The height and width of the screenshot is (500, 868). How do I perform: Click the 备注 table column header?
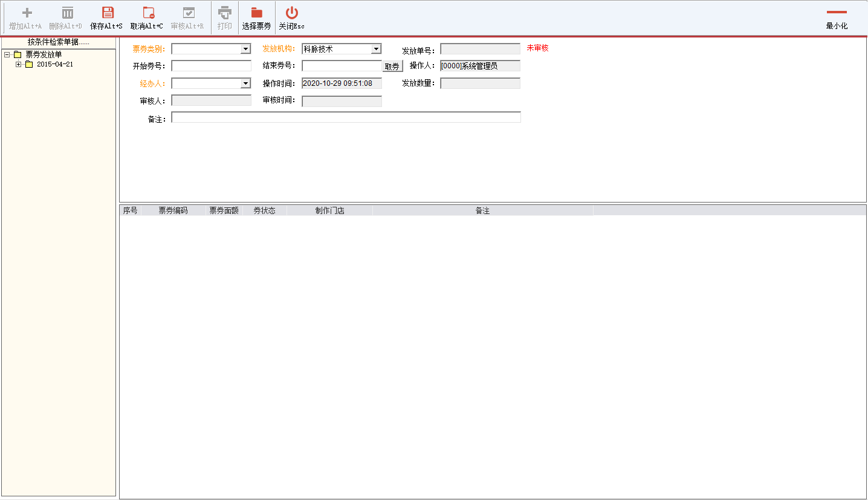click(x=483, y=210)
